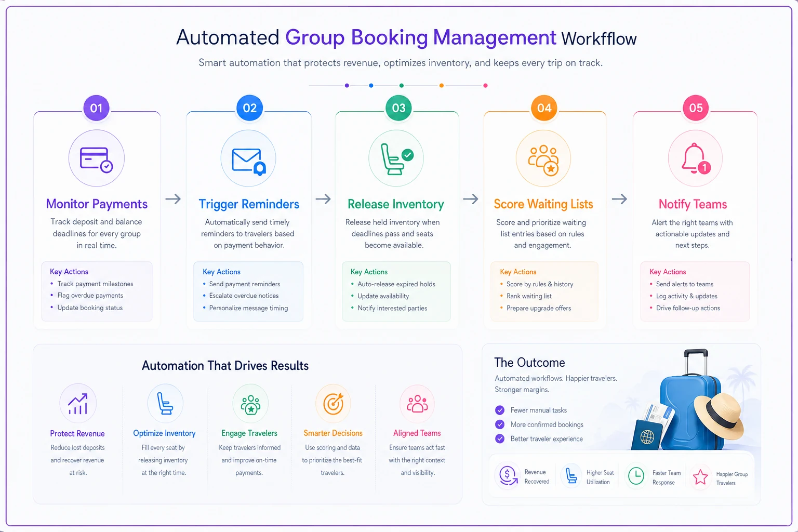The width and height of the screenshot is (798, 532).
Task: Click the arrow after Monitor Payments
Action: click(173, 199)
